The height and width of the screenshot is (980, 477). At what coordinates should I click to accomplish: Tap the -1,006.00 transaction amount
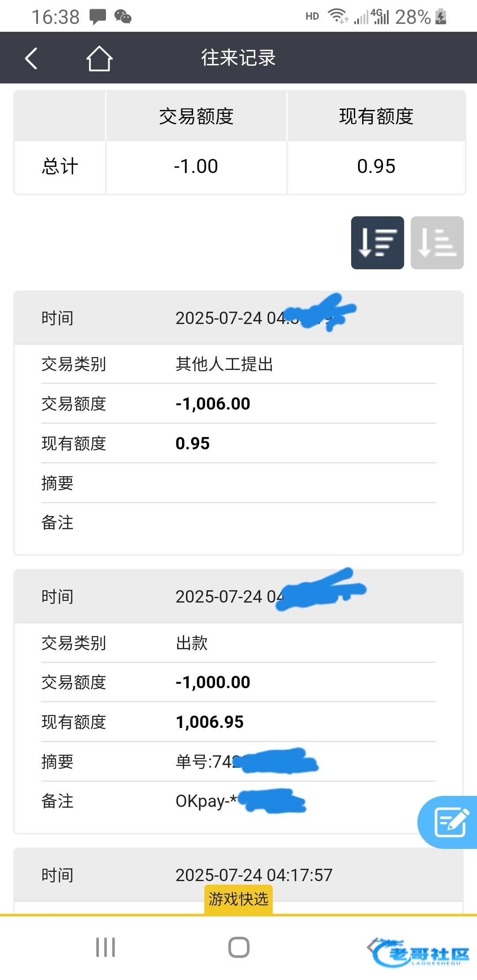(x=213, y=403)
